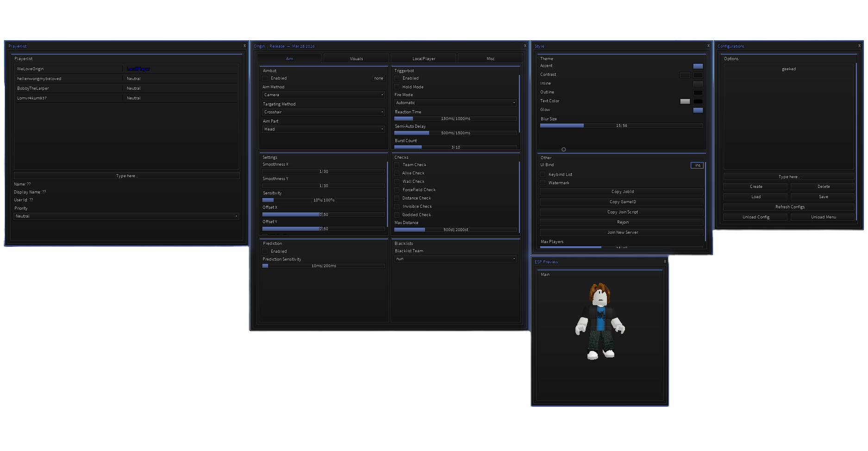The image size is (868, 451).
Task: Select player BobbyTheLarper in the list
Action: click(x=126, y=88)
